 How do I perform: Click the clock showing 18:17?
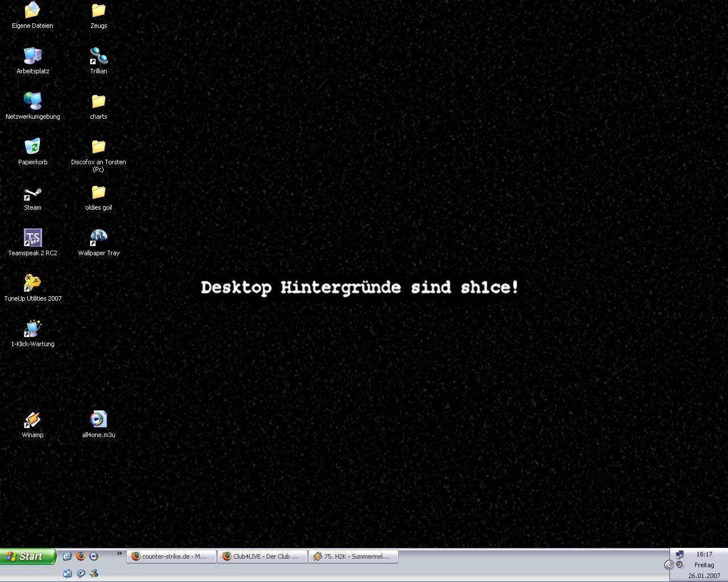point(704,554)
